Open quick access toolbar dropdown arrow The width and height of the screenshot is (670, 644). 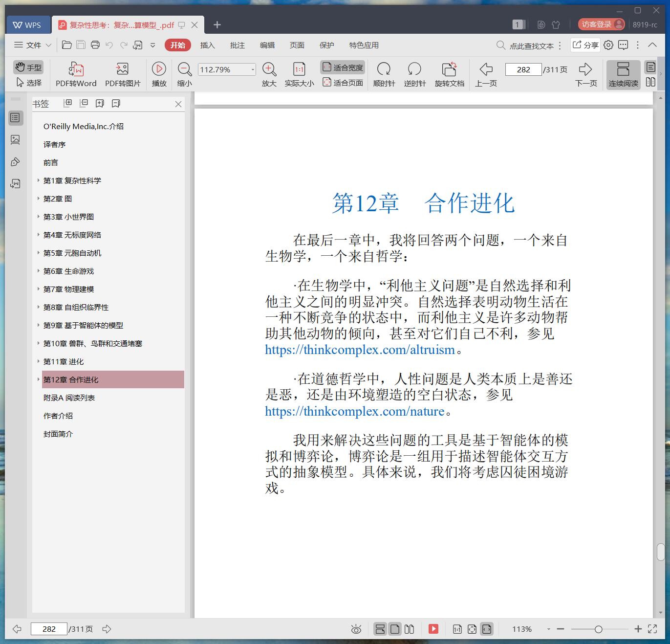pos(152,45)
